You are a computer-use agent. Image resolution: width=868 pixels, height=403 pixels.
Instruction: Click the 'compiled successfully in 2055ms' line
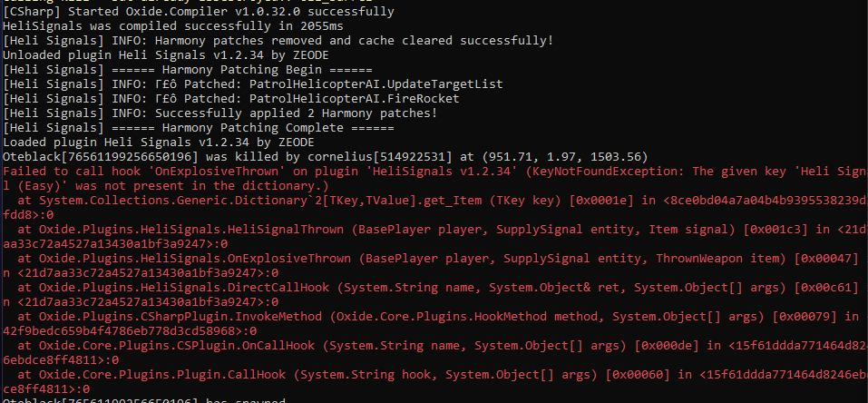point(155,26)
